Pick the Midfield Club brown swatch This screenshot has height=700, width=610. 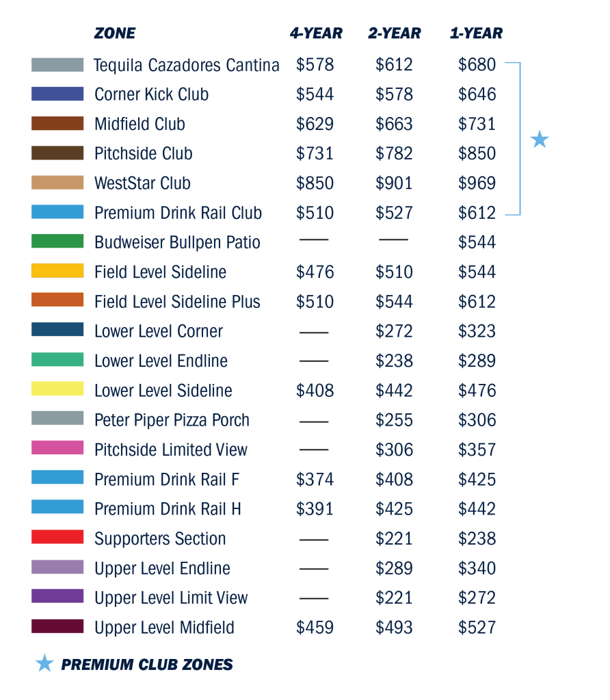click(57, 123)
